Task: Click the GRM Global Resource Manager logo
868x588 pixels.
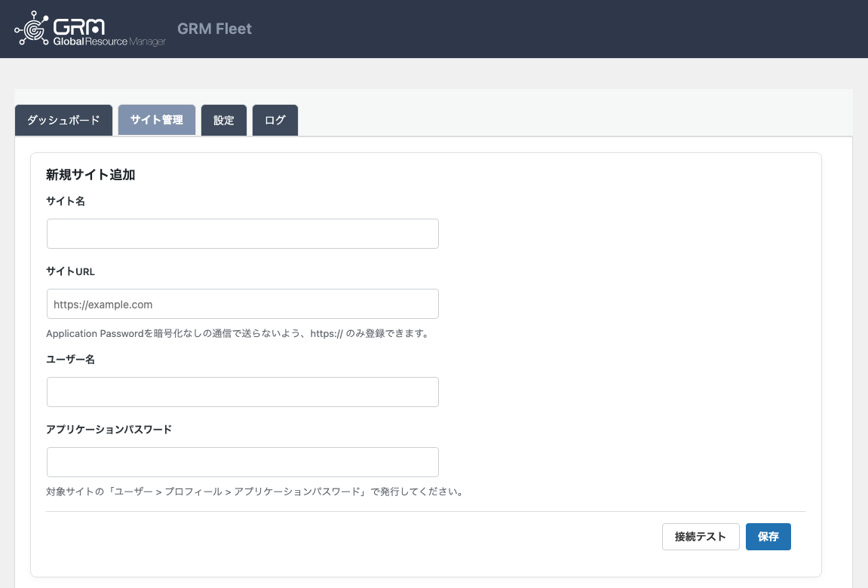Action: 90,28
